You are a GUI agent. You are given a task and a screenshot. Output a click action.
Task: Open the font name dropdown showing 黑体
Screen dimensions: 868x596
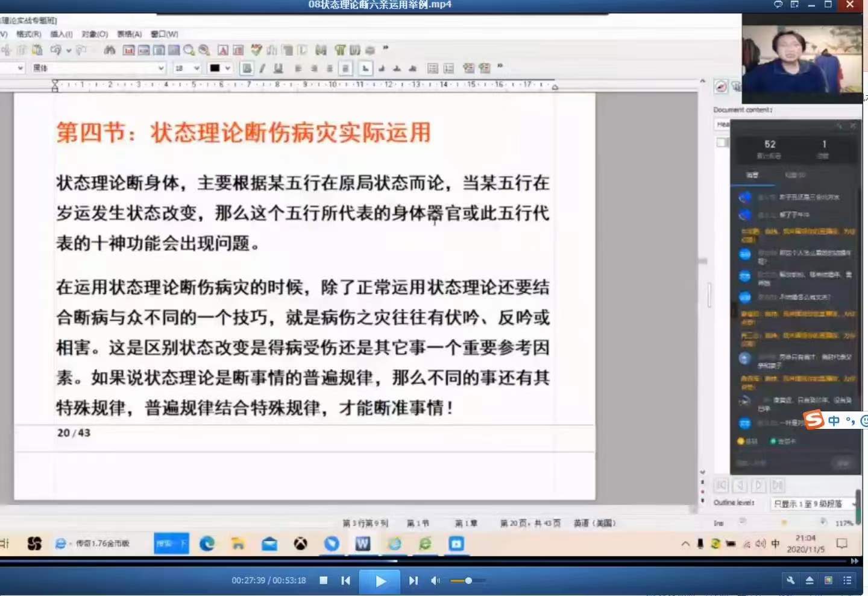(x=160, y=68)
